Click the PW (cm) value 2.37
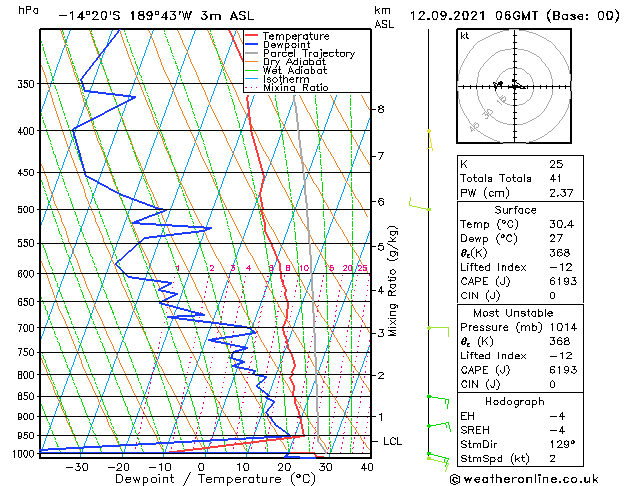 pos(561,193)
